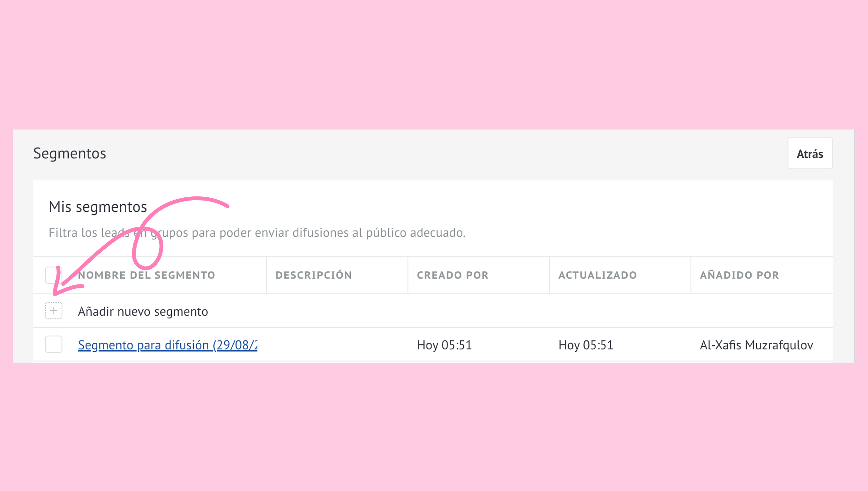Click the plus icon to add segment
868x491 pixels.
[x=54, y=311]
